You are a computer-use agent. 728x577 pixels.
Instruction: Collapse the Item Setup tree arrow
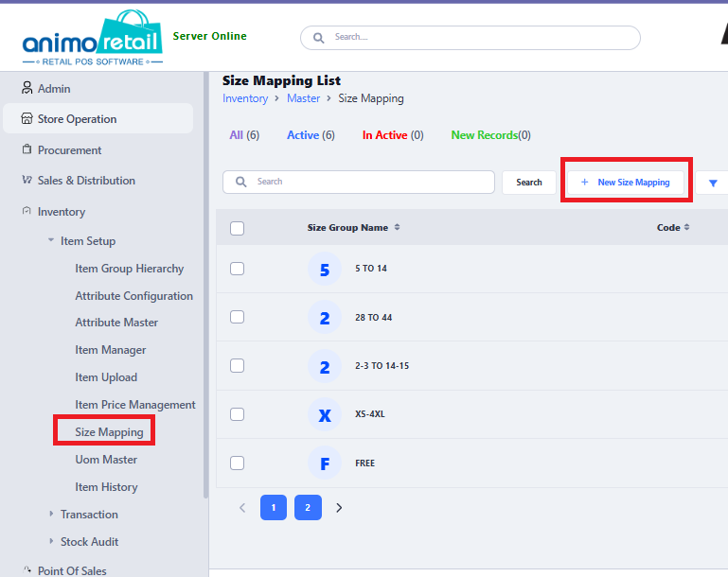click(x=51, y=240)
